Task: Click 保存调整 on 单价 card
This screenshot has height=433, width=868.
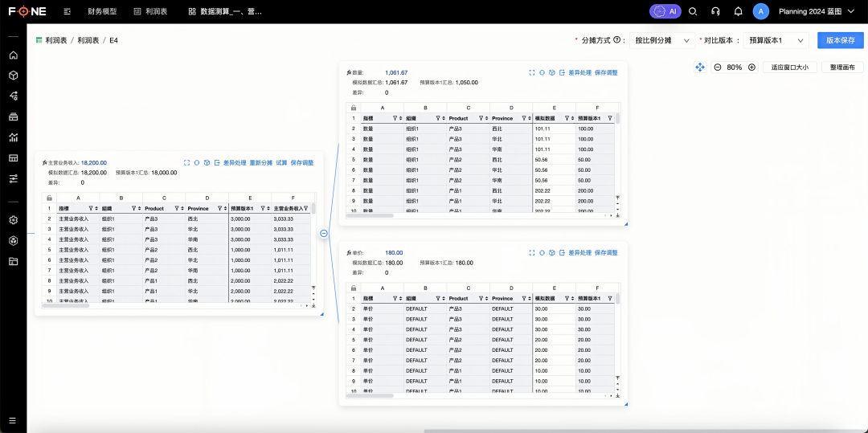Action: [x=606, y=253]
